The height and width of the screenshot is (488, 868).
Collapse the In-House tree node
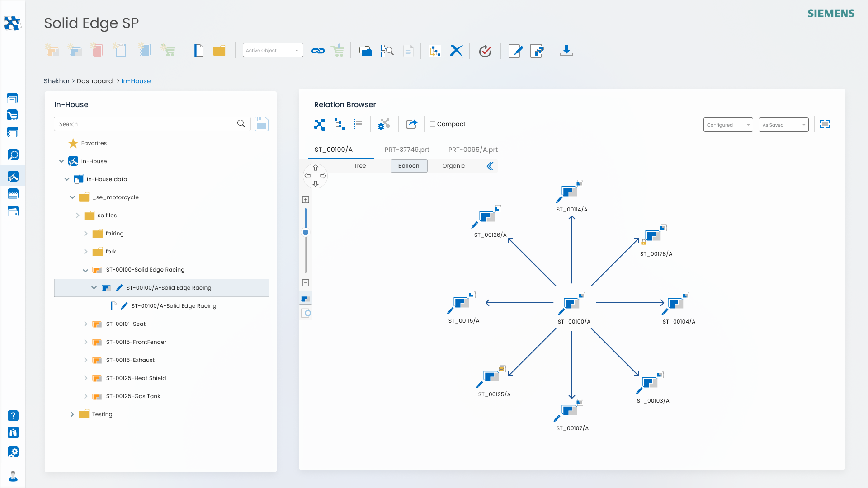click(61, 161)
